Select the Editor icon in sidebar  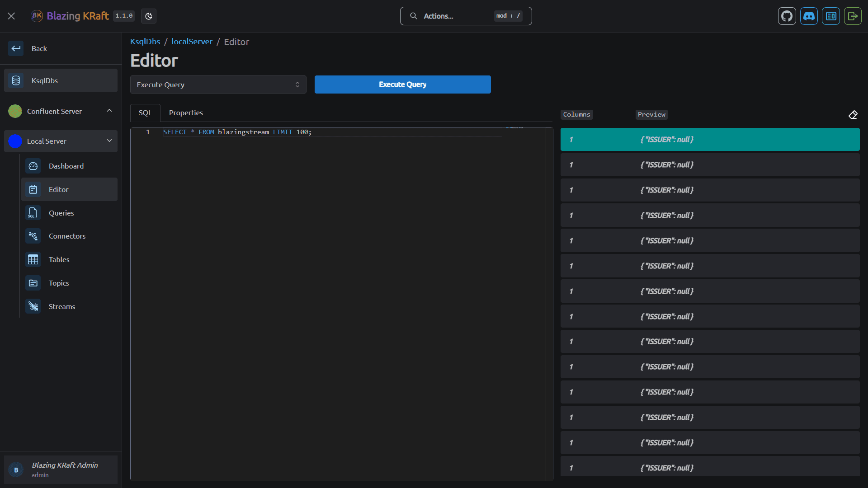click(33, 189)
